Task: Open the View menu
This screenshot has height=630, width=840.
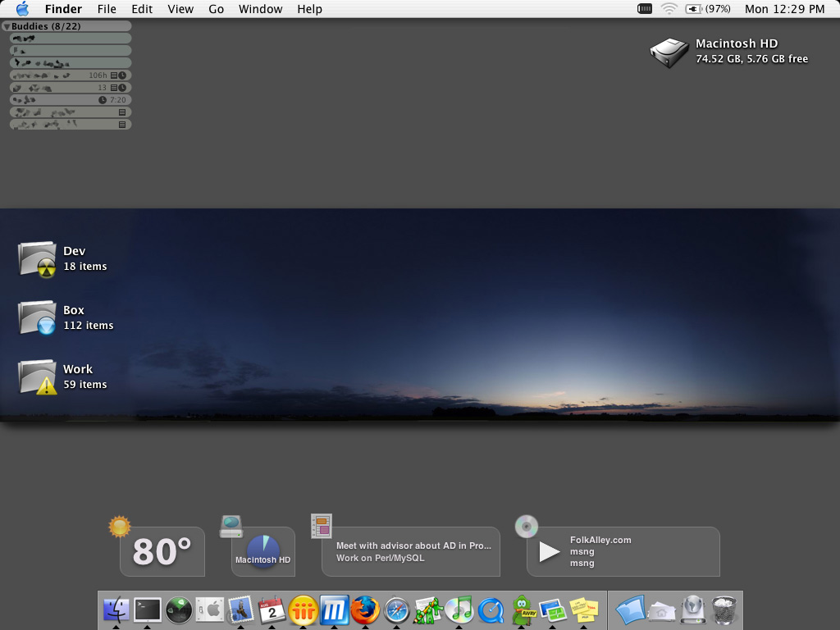Action: (x=180, y=9)
